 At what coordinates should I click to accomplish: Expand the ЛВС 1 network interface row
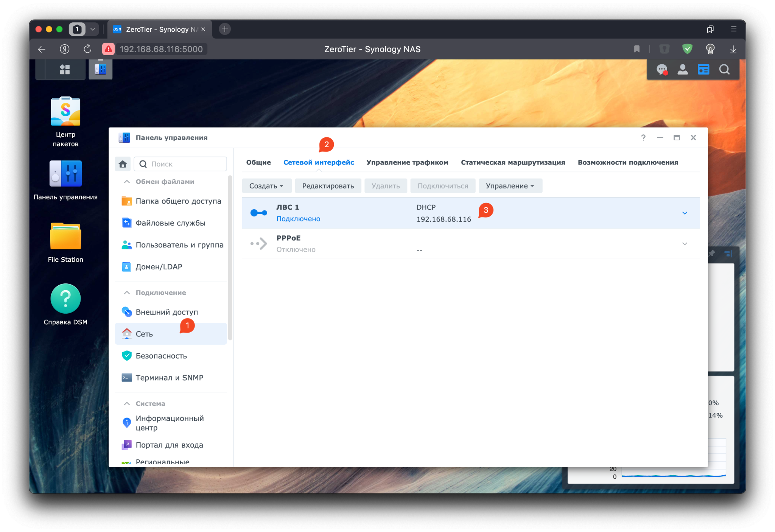pyautogui.click(x=684, y=213)
